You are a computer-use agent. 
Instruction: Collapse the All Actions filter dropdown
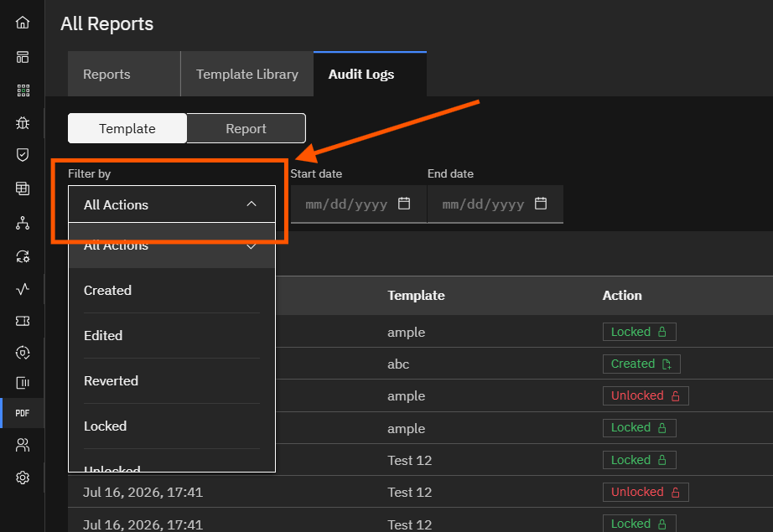click(172, 204)
